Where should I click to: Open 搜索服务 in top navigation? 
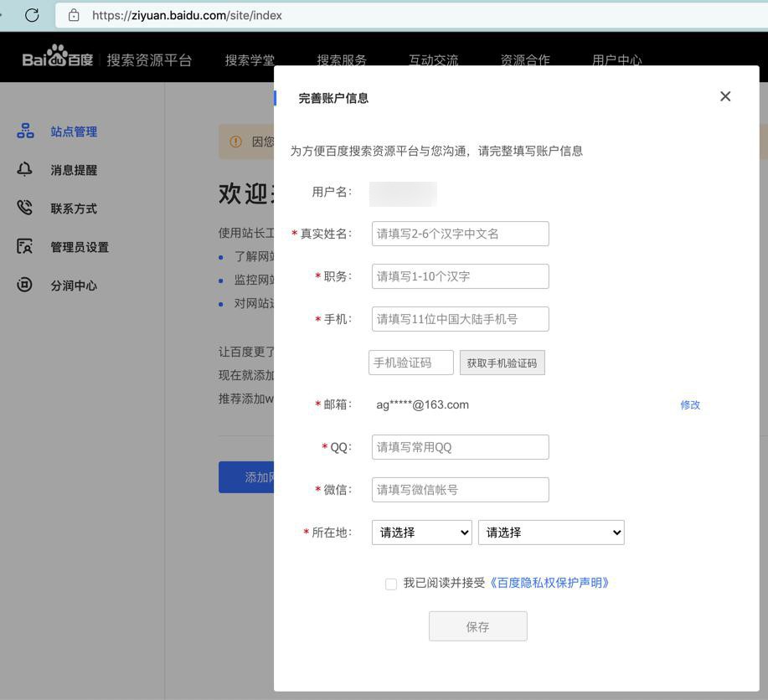point(342,59)
